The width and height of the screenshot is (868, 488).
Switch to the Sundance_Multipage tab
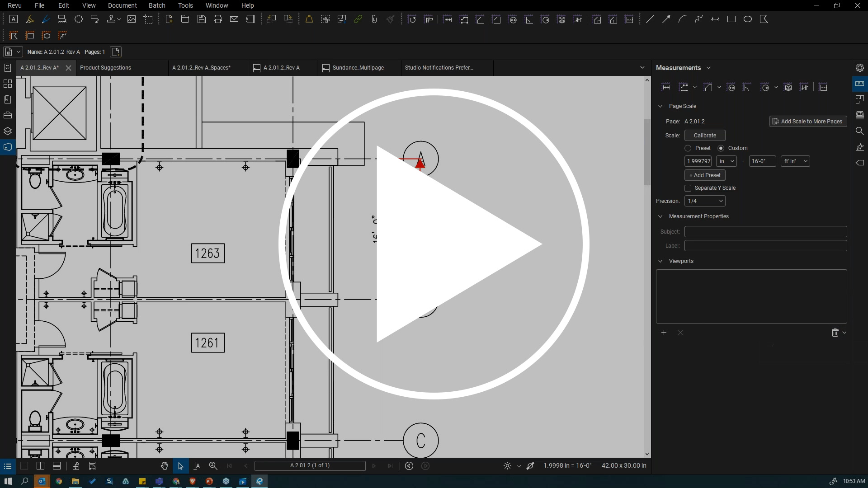pyautogui.click(x=358, y=67)
